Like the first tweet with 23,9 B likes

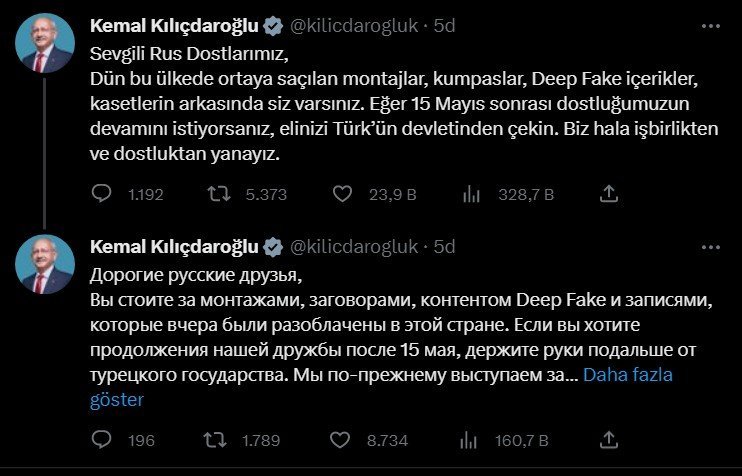pyautogui.click(x=343, y=195)
